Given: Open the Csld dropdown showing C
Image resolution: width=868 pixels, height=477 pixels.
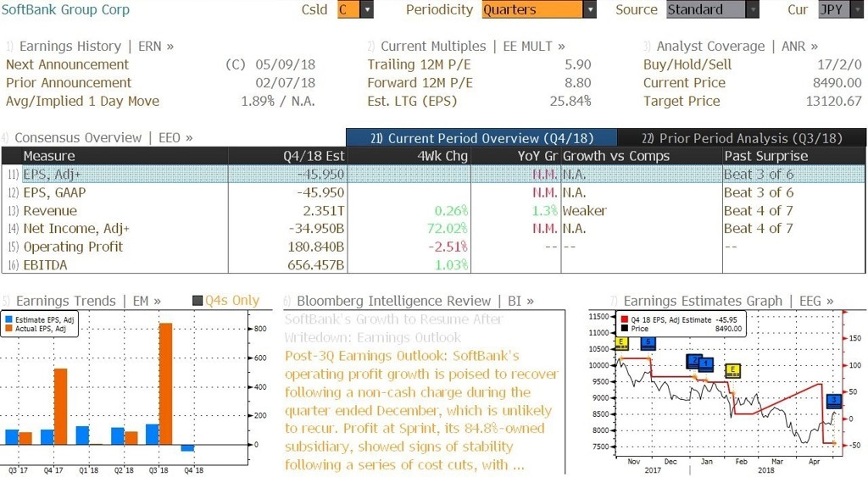Looking at the screenshot, I should coord(355,9).
